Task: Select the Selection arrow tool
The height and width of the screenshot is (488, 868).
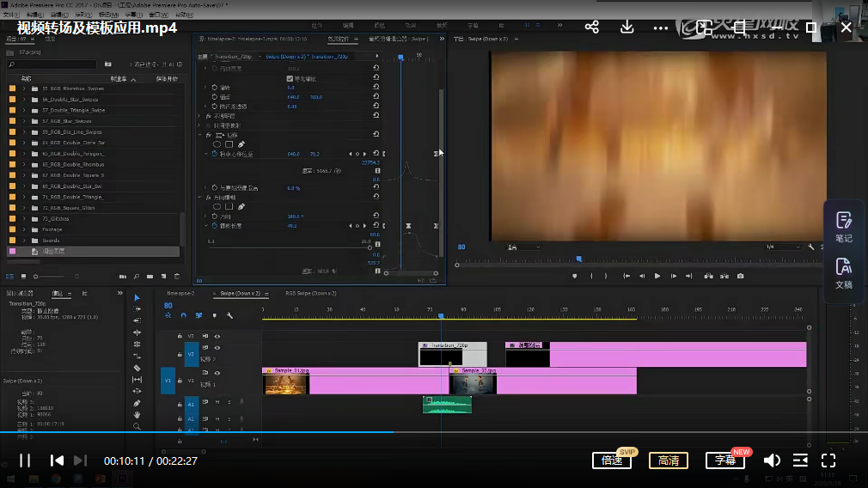Action: pyautogui.click(x=137, y=297)
